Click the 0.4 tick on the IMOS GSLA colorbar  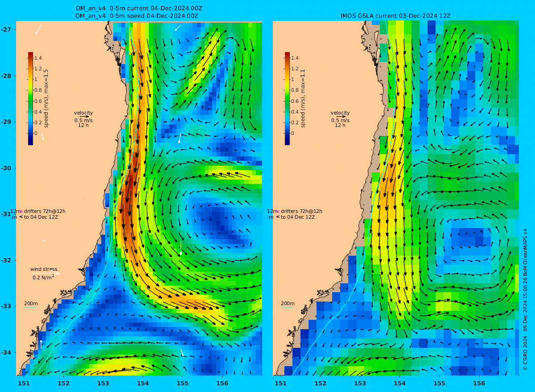click(295, 112)
